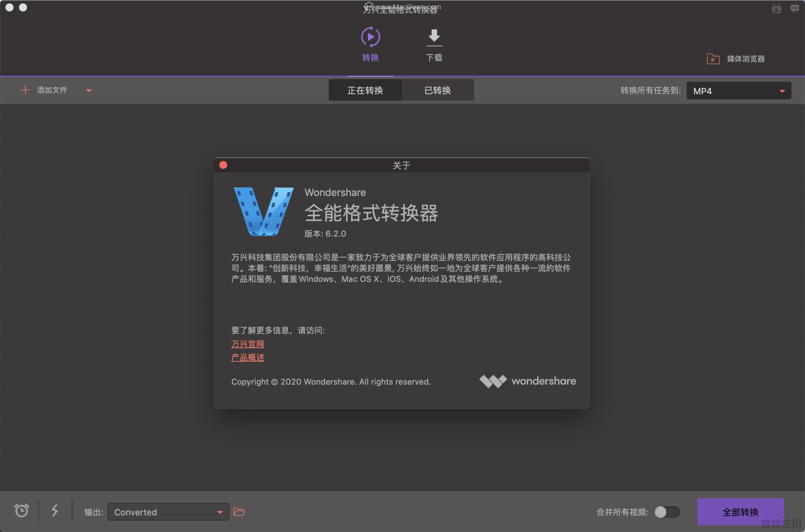Click the 全部转换 convert all button

740,512
